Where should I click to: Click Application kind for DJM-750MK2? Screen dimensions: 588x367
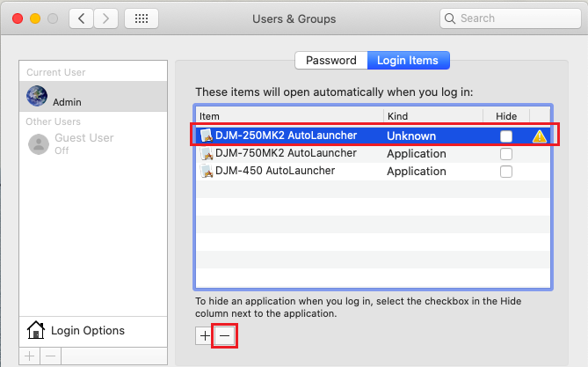pyautogui.click(x=417, y=154)
